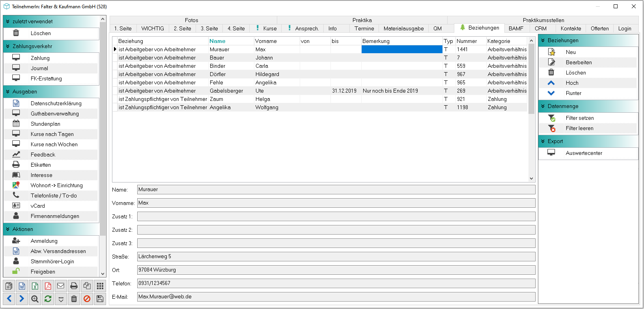Save the record with the floppy disk icon

click(x=100, y=299)
